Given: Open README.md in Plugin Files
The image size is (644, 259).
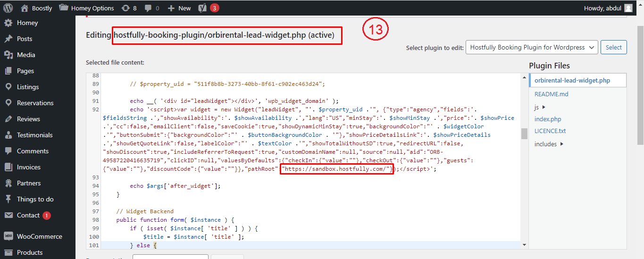Looking at the screenshot, I should [551, 94].
